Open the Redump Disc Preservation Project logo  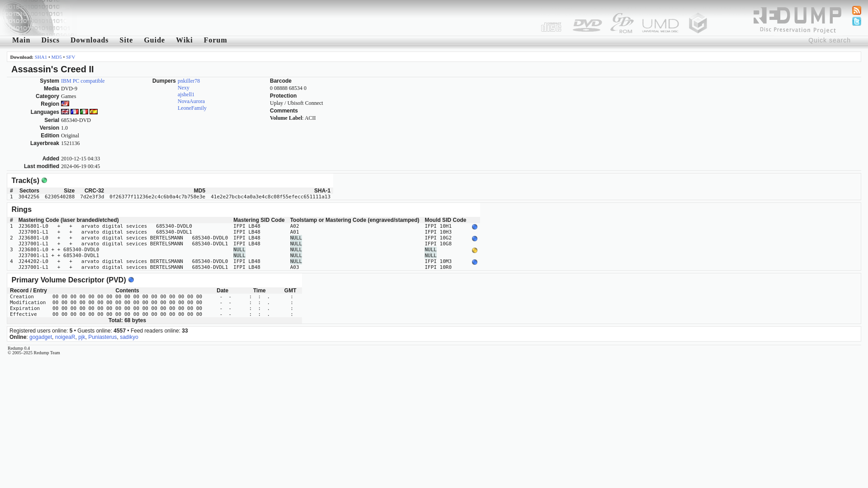click(x=797, y=20)
